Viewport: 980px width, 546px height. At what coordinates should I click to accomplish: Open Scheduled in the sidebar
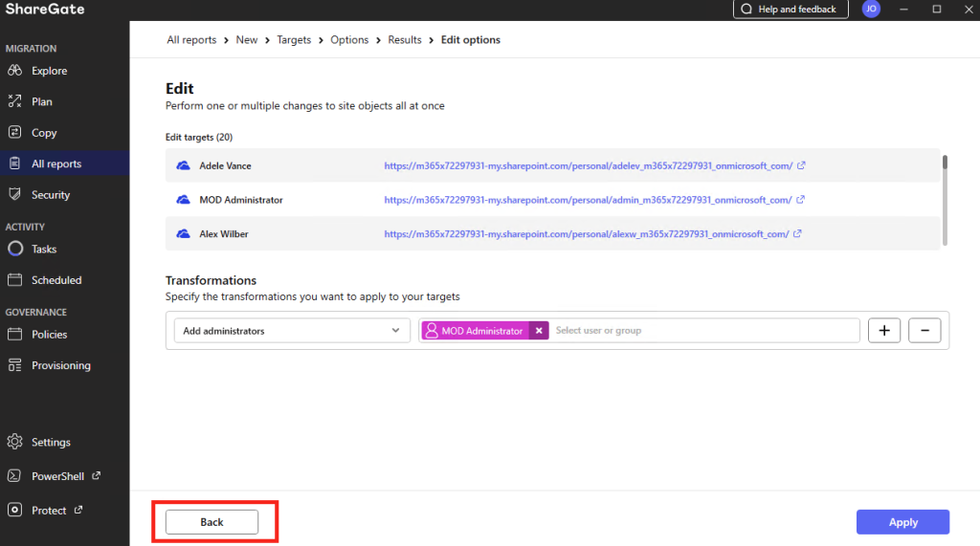pos(56,280)
